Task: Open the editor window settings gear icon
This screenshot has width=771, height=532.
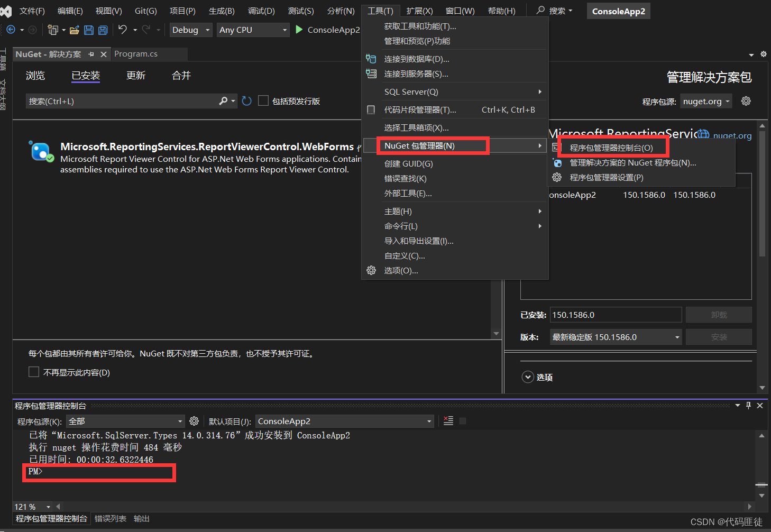Action: click(764, 54)
